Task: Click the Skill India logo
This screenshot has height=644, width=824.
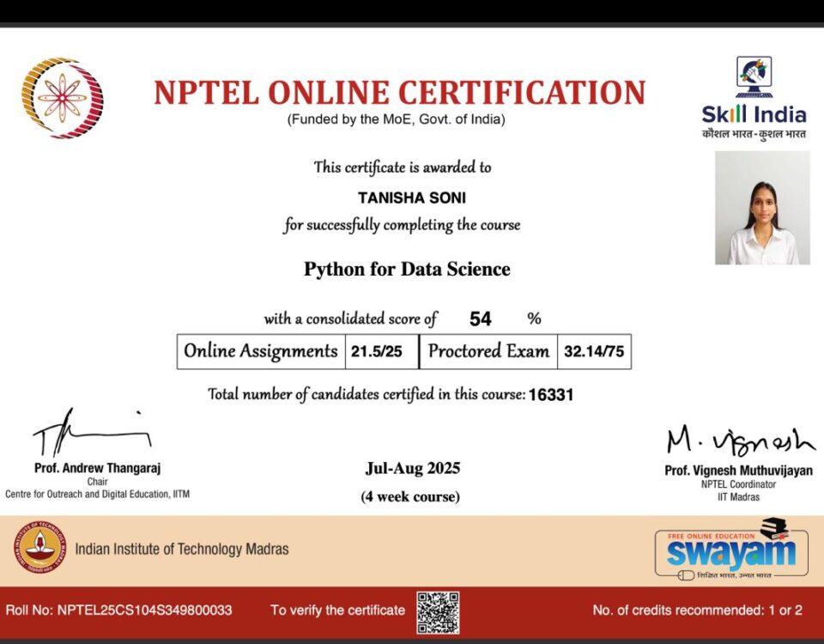Action: pyautogui.click(x=754, y=98)
